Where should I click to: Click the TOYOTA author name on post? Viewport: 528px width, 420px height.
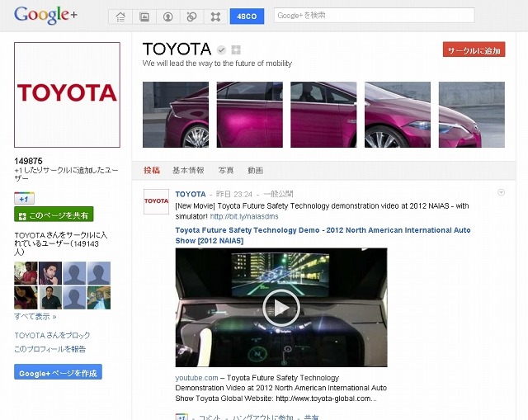coord(191,195)
